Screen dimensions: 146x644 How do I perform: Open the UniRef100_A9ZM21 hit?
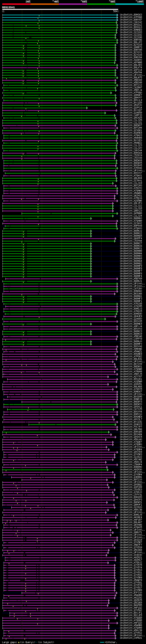(x=131, y=557)
